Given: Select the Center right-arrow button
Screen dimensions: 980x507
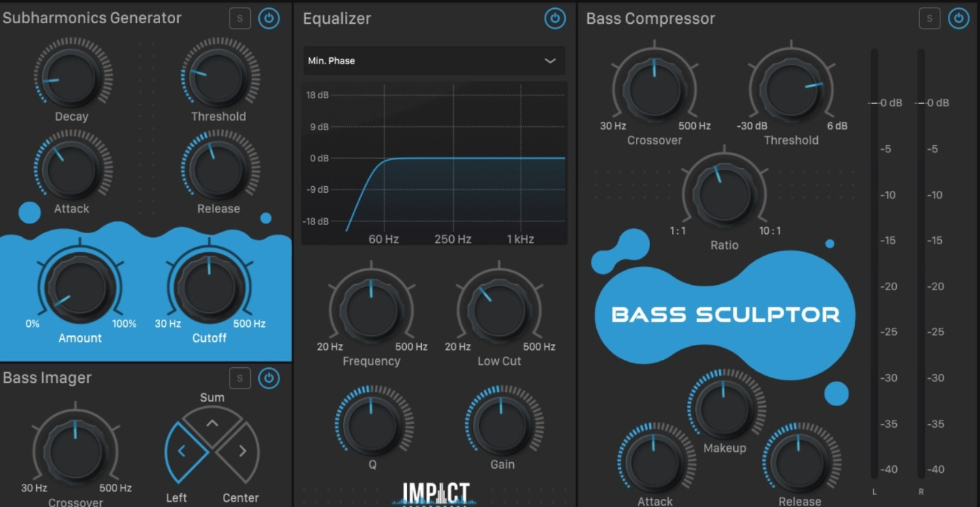Looking at the screenshot, I should tap(238, 452).
